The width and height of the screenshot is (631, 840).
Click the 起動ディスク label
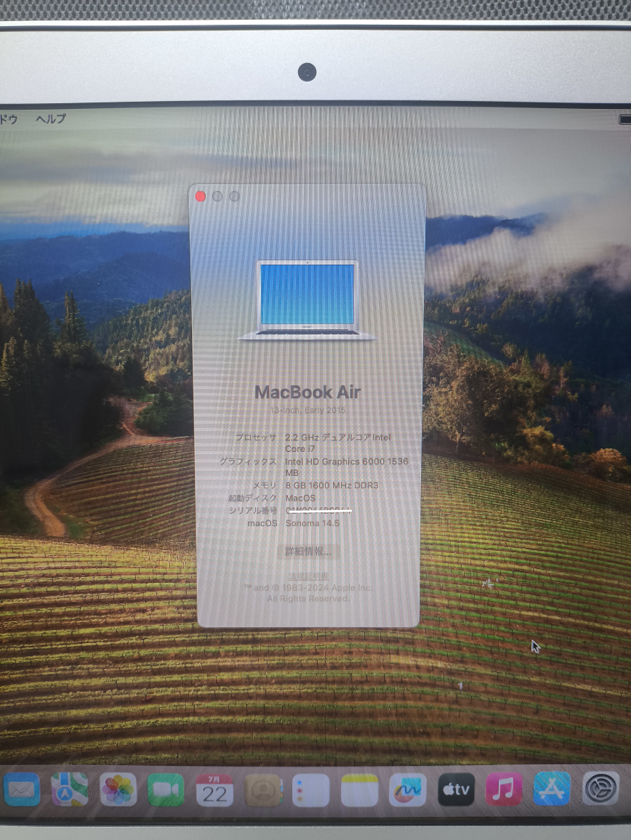click(x=252, y=498)
